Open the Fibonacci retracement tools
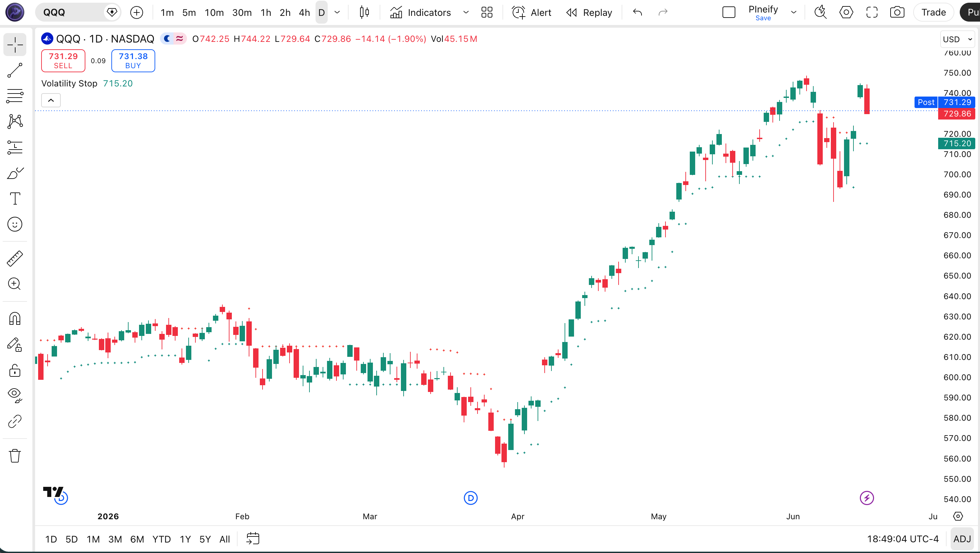 tap(15, 96)
